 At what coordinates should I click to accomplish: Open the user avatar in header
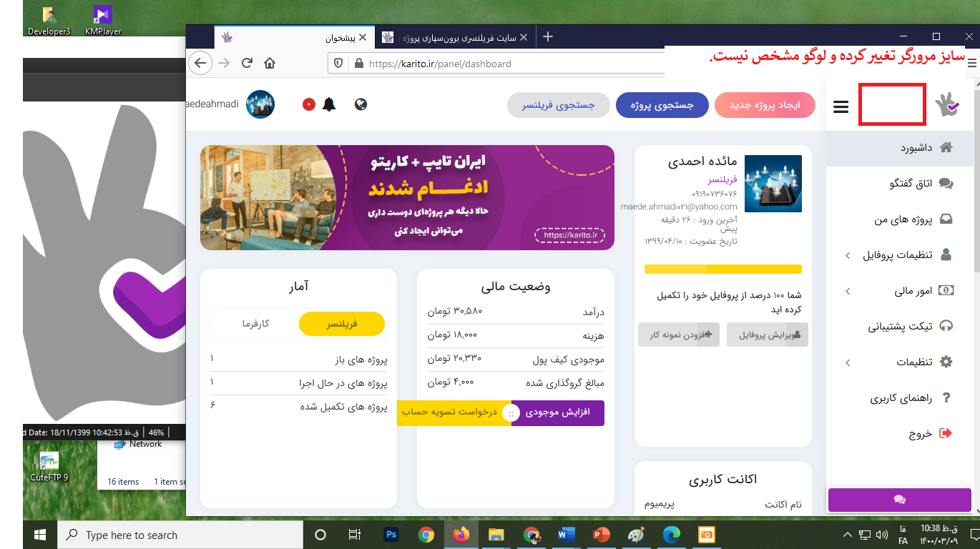point(260,105)
